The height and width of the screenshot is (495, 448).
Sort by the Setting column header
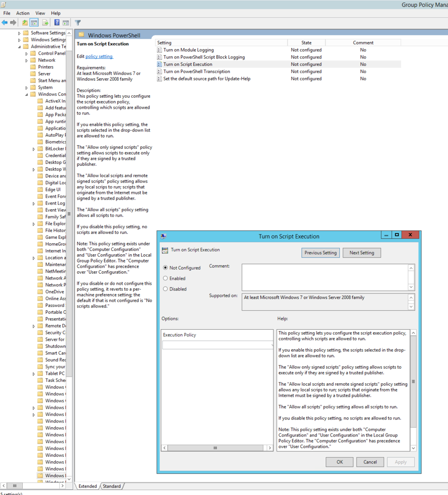[221, 43]
